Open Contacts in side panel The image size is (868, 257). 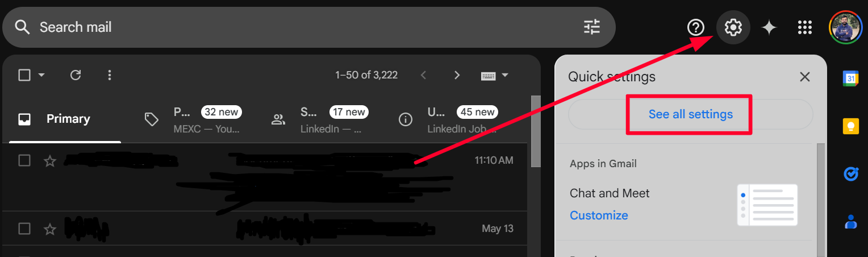pos(850,222)
